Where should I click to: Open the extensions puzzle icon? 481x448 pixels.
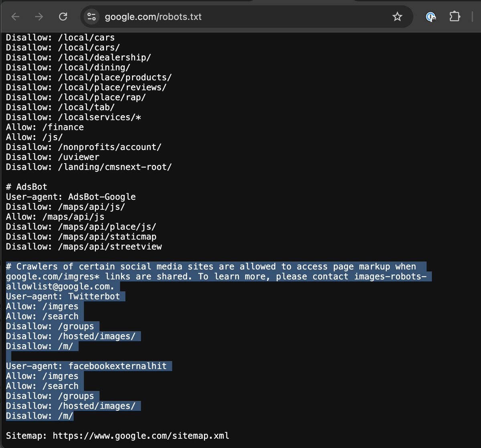tap(455, 16)
